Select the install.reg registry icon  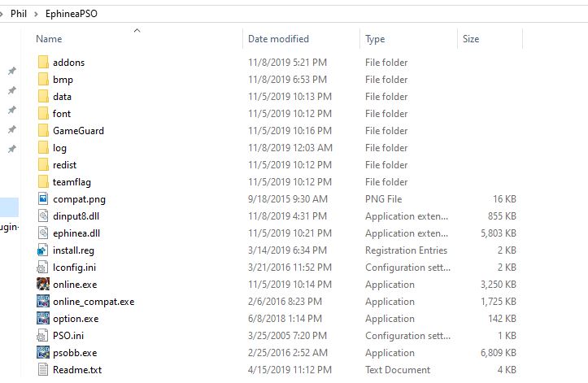pos(43,250)
